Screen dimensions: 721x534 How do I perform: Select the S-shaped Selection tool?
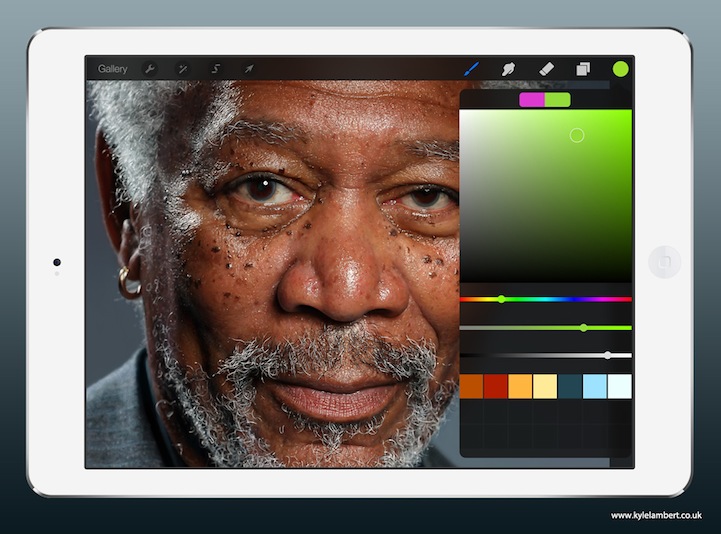215,69
